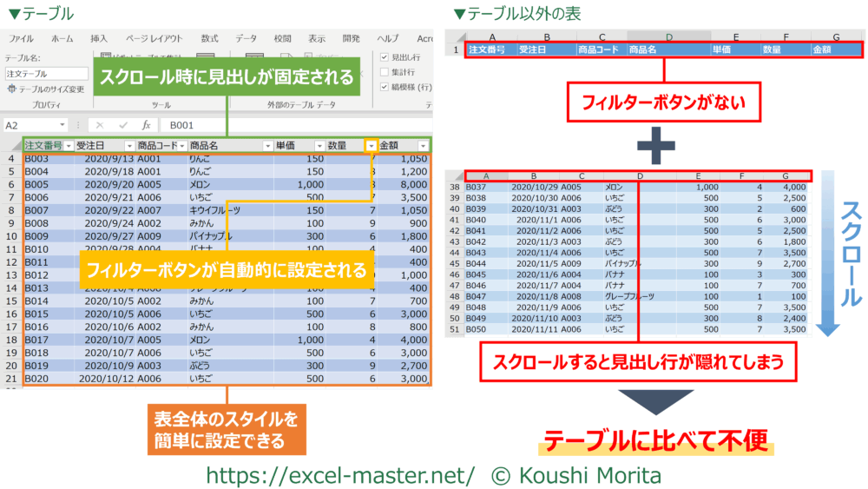Open the ファイル menu tab
868x489 pixels.
coord(21,38)
